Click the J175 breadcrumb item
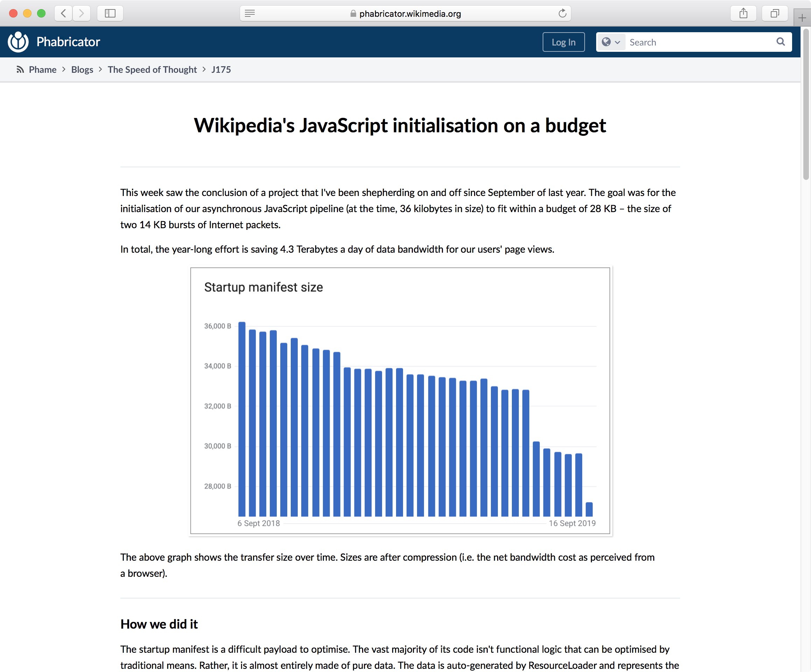Image resolution: width=811 pixels, height=672 pixels. pos(221,70)
